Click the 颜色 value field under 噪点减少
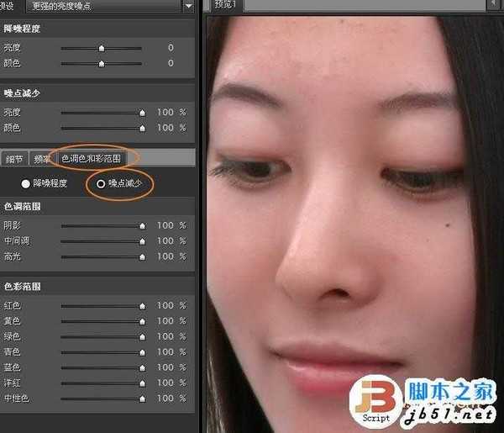Image resolution: width=504 pixels, height=433 pixels. (165, 128)
